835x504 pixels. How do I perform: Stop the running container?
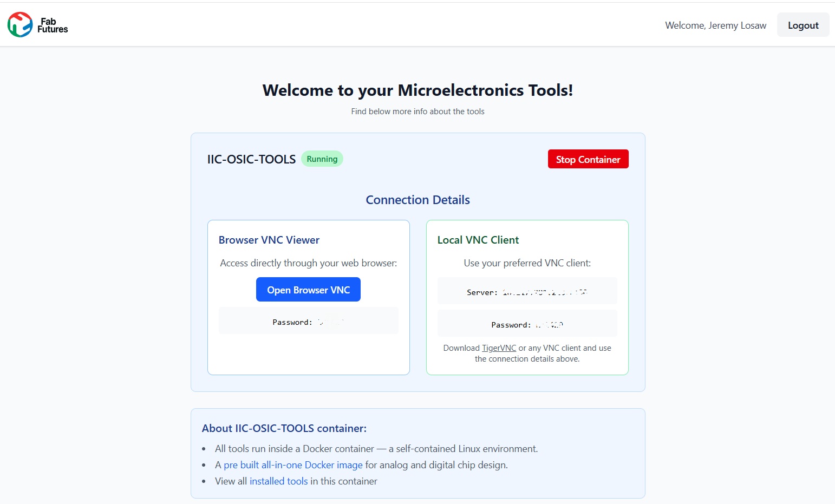(588, 159)
